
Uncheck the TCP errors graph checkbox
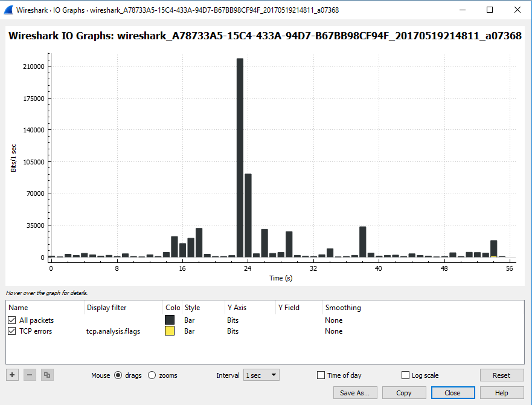click(x=12, y=331)
